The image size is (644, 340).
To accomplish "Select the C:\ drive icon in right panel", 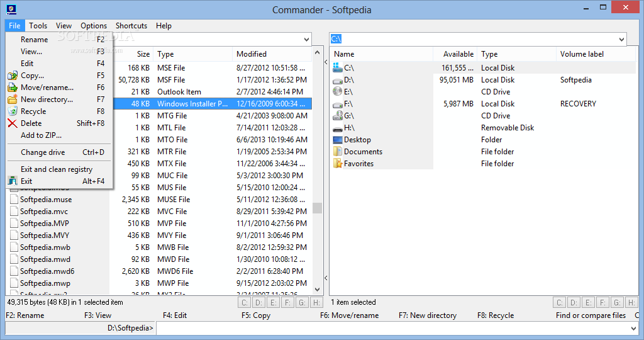I will 338,67.
